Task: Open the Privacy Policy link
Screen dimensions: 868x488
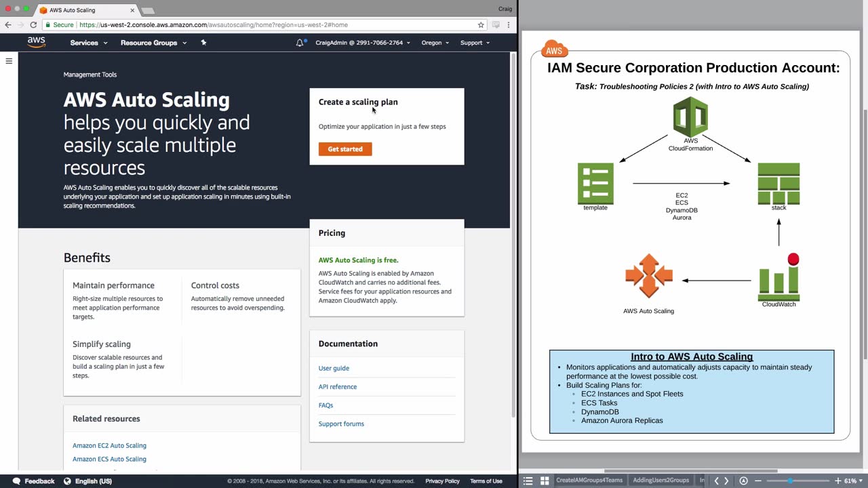Action: click(x=443, y=481)
